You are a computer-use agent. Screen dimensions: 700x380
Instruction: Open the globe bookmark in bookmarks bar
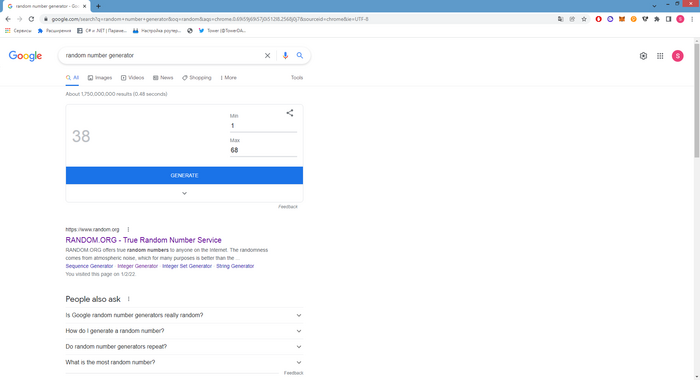190,31
